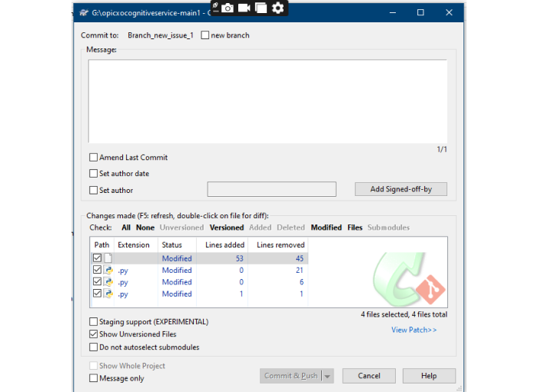Click the Modified status in the 53-lines-added row

(x=177, y=258)
